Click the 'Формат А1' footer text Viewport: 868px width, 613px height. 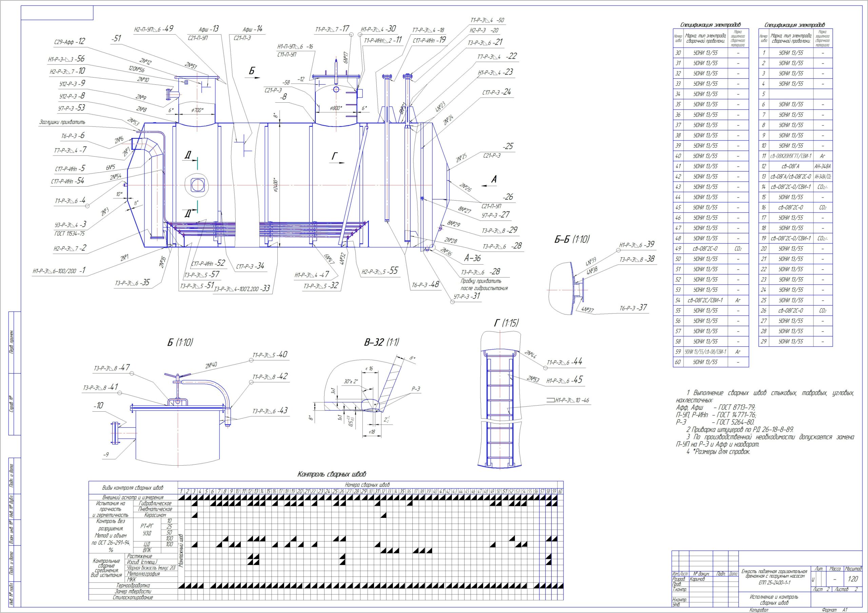pyautogui.click(x=835, y=610)
